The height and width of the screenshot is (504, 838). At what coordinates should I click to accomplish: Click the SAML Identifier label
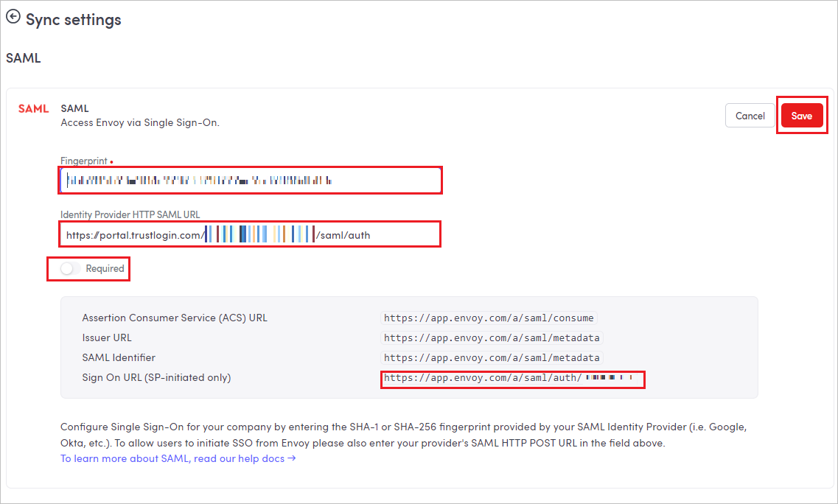coord(119,357)
